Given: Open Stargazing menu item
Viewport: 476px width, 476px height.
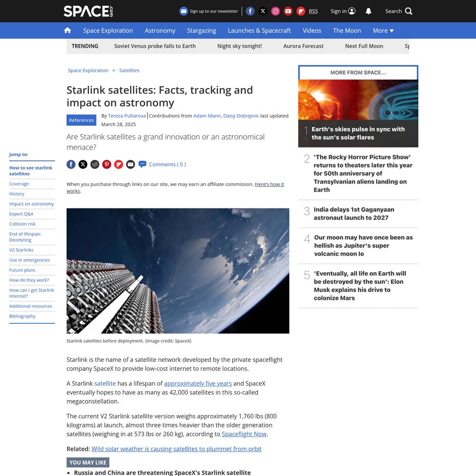Looking at the screenshot, I should click(201, 30).
